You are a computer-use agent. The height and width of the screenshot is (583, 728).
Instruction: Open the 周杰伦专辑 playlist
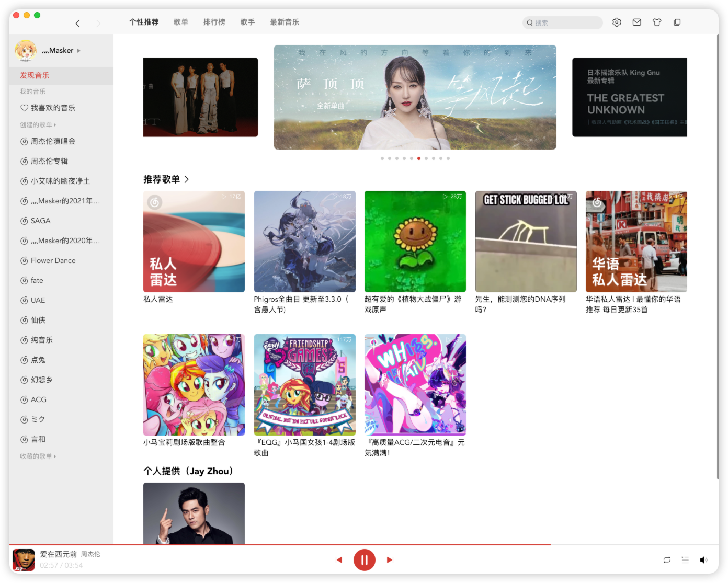[61, 161]
